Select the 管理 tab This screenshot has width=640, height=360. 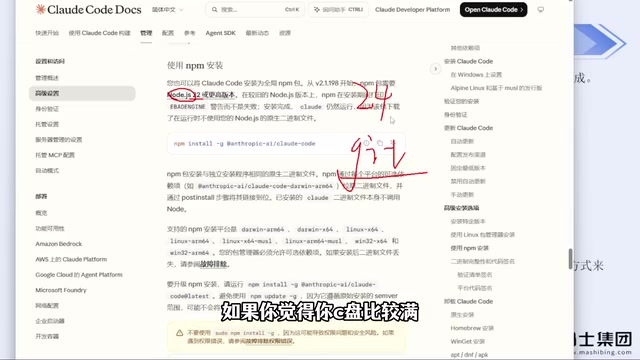[146, 33]
